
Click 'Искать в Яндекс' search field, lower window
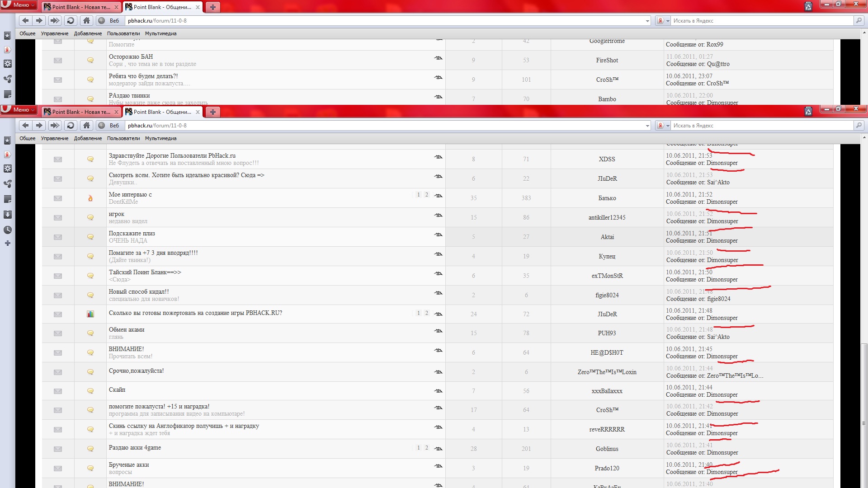(762, 126)
